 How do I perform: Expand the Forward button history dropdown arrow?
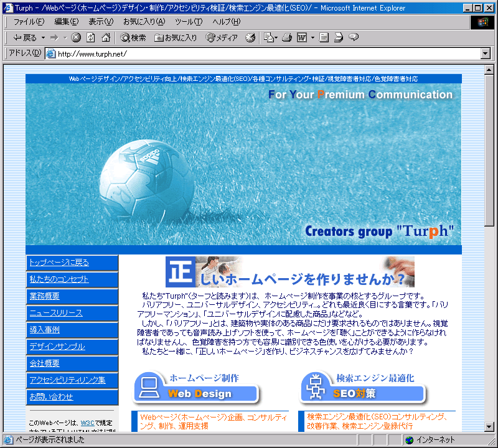(65, 38)
